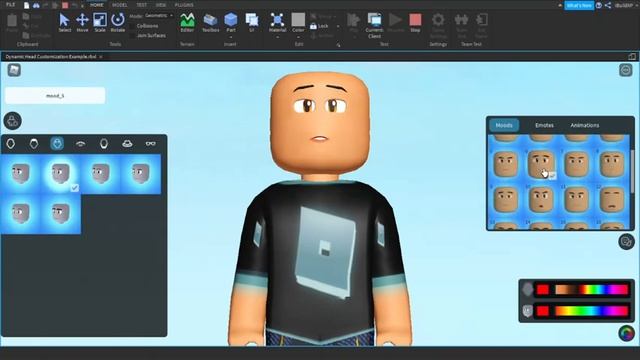Select the glasses category icon
The image size is (640, 360).
tap(151, 144)
